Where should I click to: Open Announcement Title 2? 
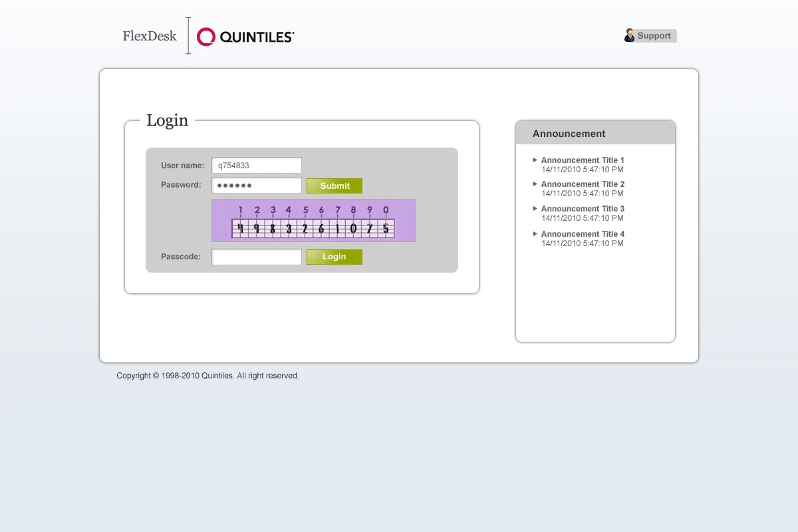tap(583, 184)
